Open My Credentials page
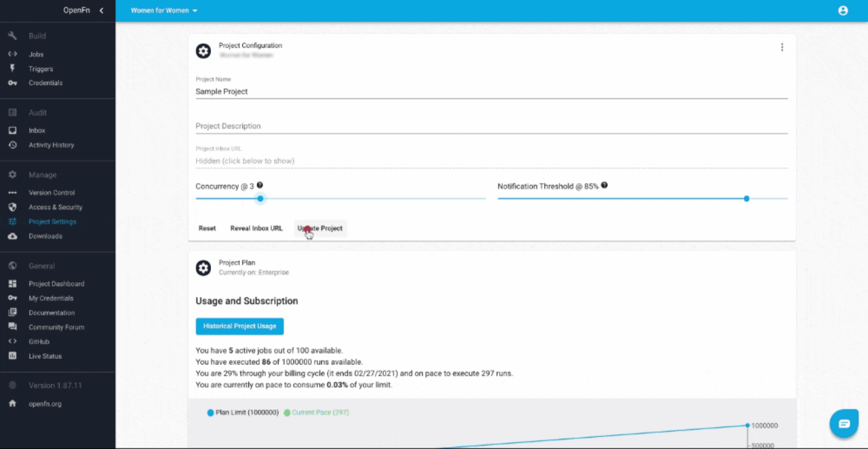Screen dimensions: 868x449 [x=51, y=298]
